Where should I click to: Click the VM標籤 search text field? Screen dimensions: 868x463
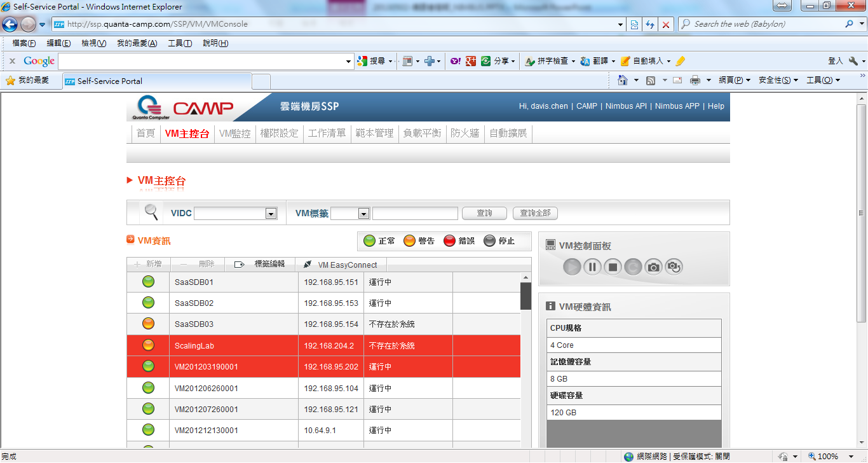pos(415,214)
